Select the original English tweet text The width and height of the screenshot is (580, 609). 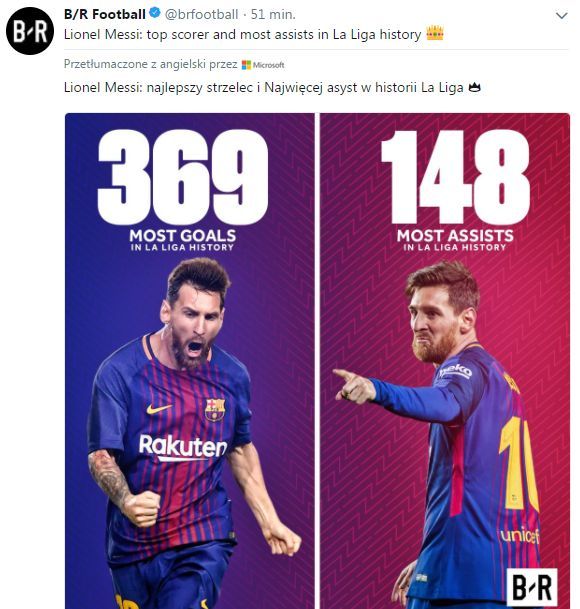click(243, 35)
